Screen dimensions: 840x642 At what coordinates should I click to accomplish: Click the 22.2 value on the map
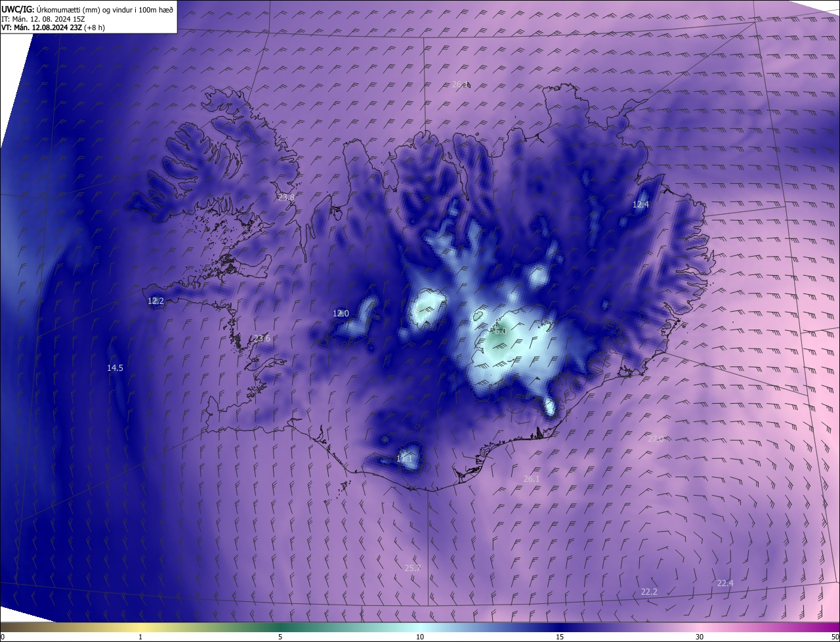(x=649, y=592)
